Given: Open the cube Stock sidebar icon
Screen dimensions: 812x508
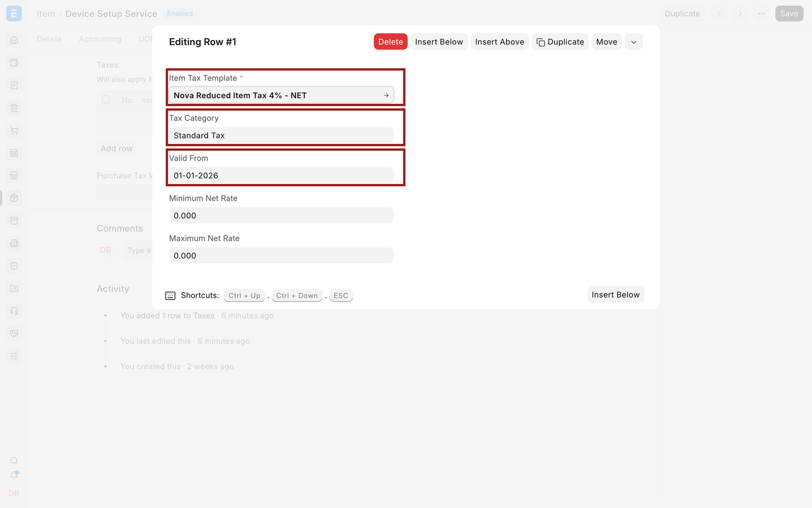Looking at the screenshot, I should (x=14, y=198).
